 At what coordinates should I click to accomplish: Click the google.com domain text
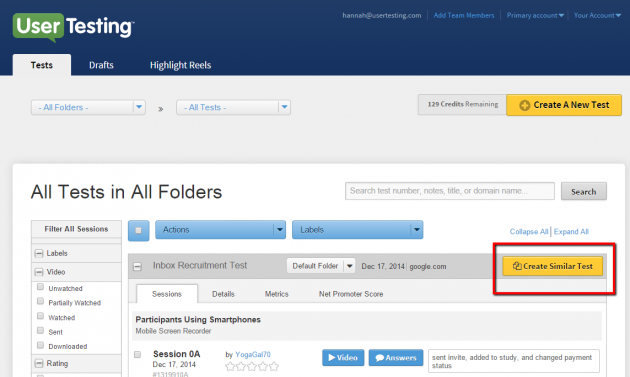click(428, 266)
